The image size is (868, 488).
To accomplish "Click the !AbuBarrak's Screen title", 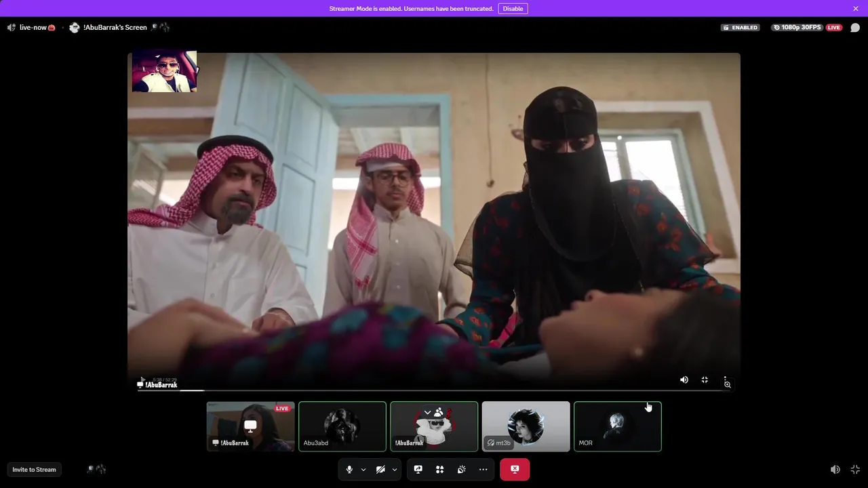I will (x=115, y=28).
